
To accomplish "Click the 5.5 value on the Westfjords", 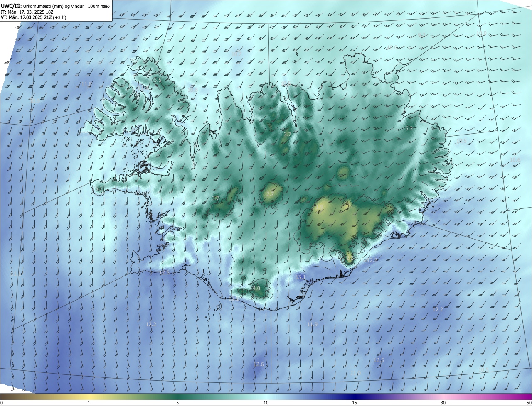I will point(157,80).
